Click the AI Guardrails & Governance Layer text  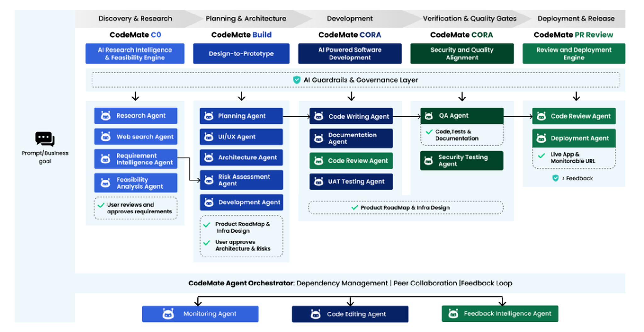click(361, 80)
